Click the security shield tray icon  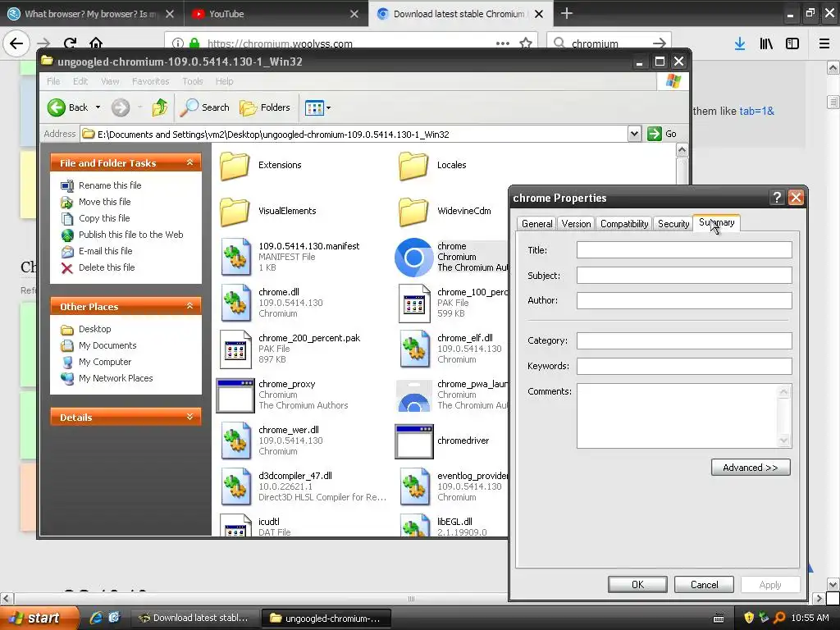pyautogui.click(x=749, y=618)
